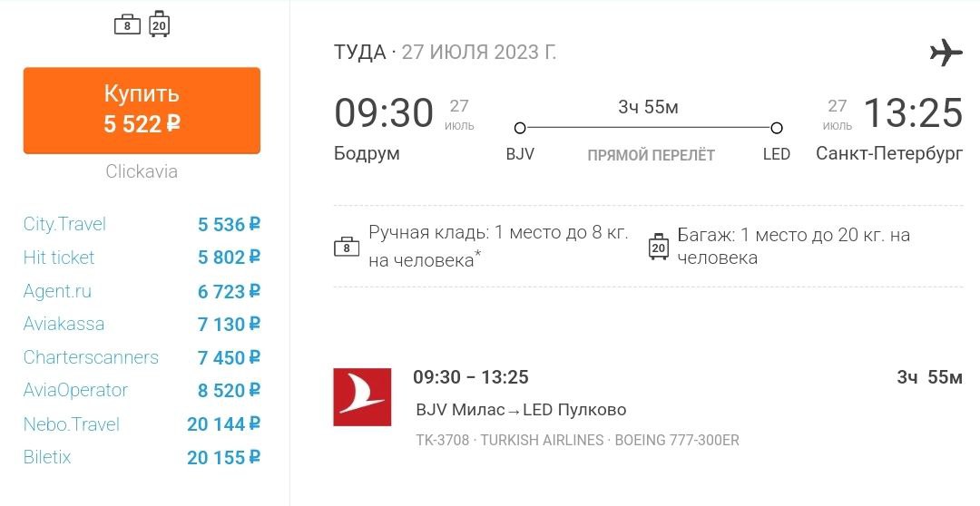Image resolution: width=980 pixels, height=506 pixels.
Task: Click the orange Купить 5 522 ₽ button
Action: [x=142, y=110]
